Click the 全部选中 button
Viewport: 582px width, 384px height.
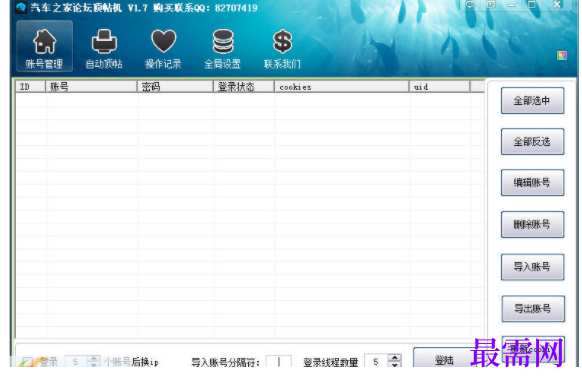(532, 101)
